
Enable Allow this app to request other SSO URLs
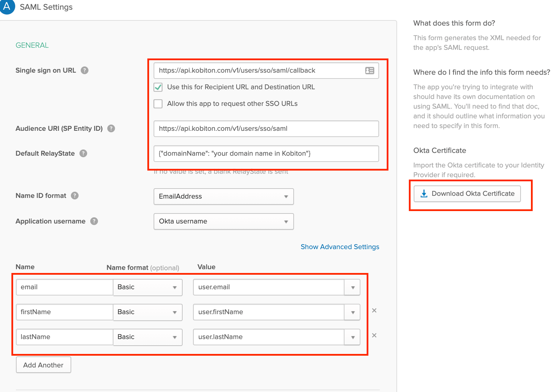click(x=158, y=104)
